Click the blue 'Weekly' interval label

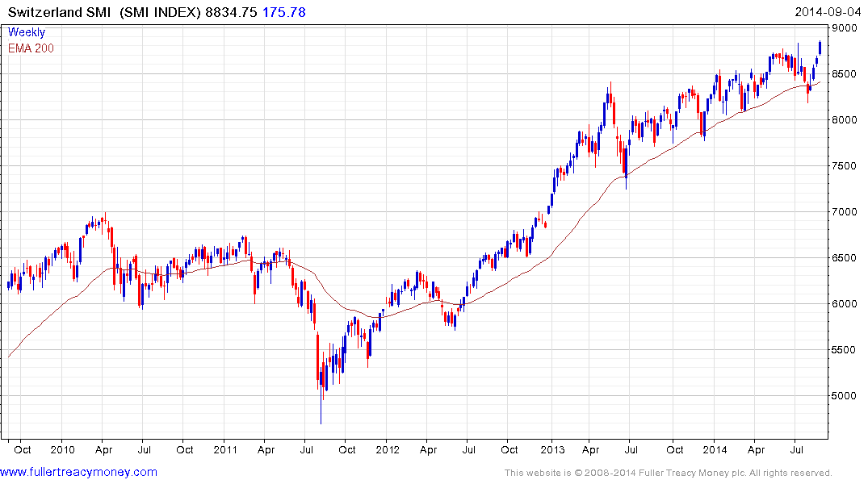(x=27, y=32)
